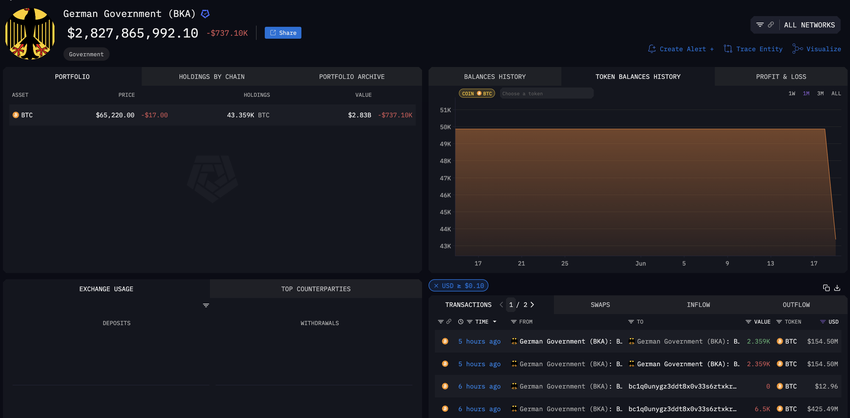Expand the Exchange Usage dropdown arrow
Image resolution: width=850 pixels, height=418 pixels.
pyautogui.click(x=206, y=305)
